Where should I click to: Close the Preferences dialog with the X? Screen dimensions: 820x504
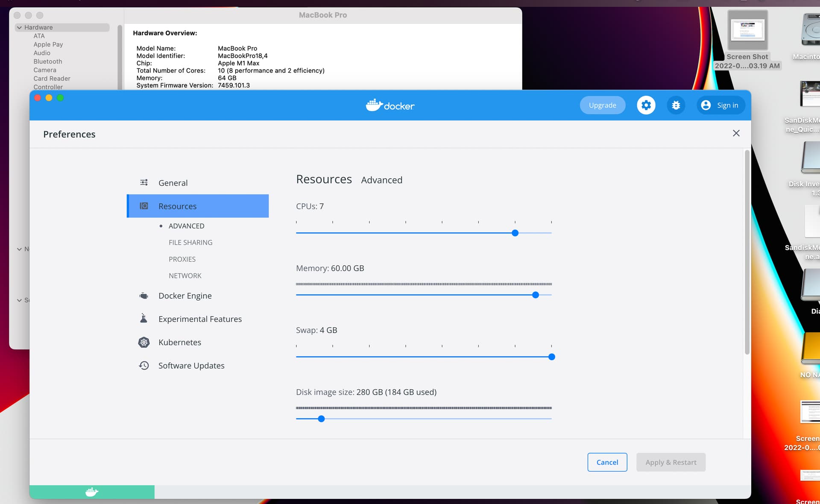click(x=736, y=133)
